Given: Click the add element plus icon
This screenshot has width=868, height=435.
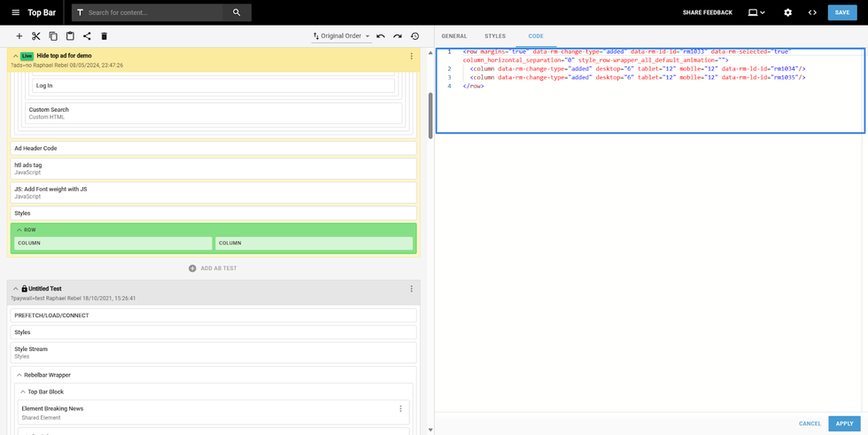Looking at the screenshot, I should tap(19, 36).
